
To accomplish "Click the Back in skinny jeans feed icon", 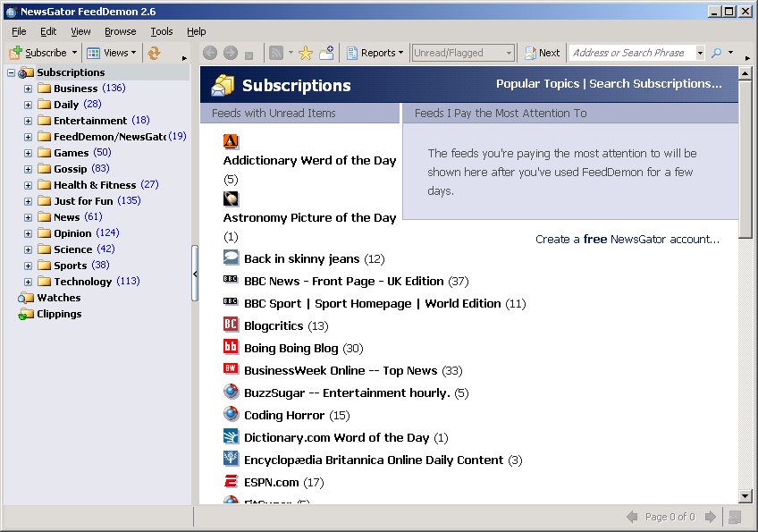I will [x=231, y=258].
